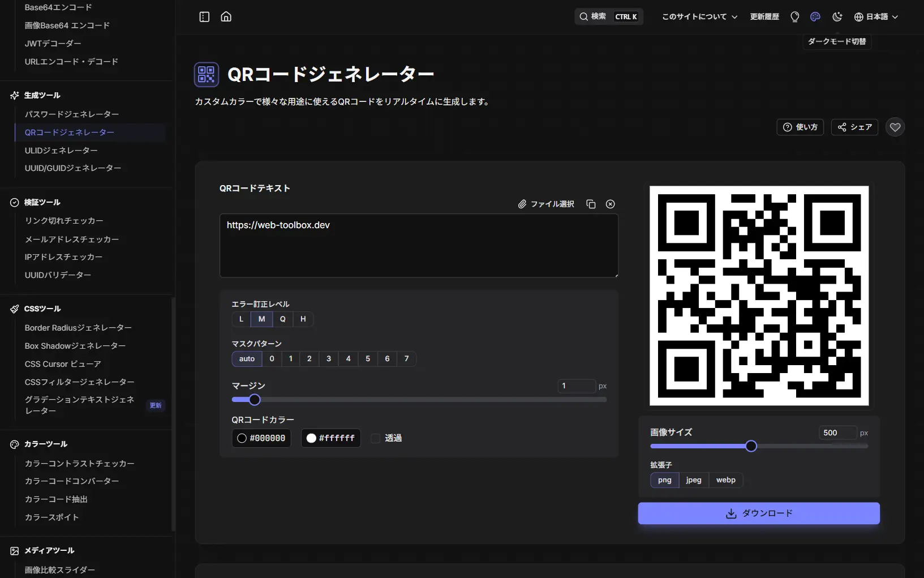Click 検証ツール section check icon
The image size is (924, 578).
pyautogui.click(x=15, y=202)
